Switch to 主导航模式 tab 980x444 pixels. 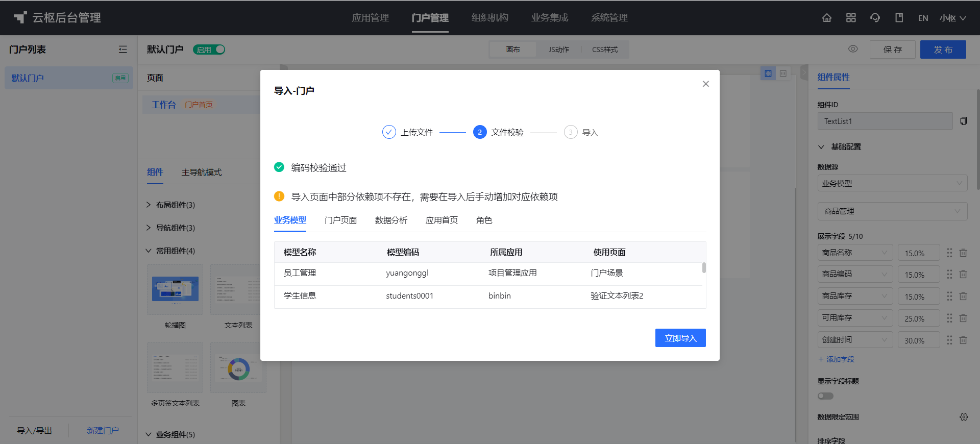[202, 172]
